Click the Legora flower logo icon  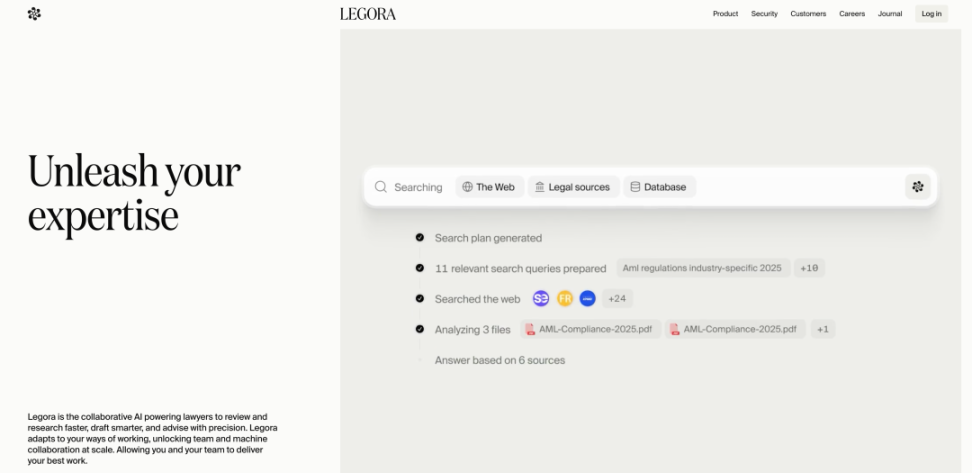point(34,14)
